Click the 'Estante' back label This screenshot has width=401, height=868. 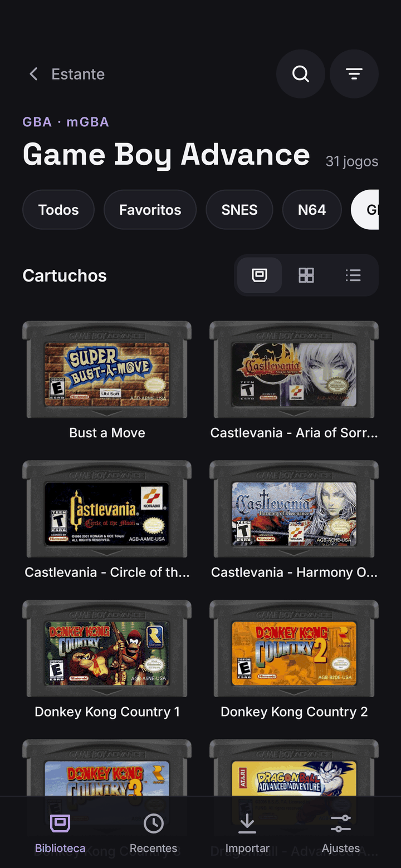tap(78, 74)
